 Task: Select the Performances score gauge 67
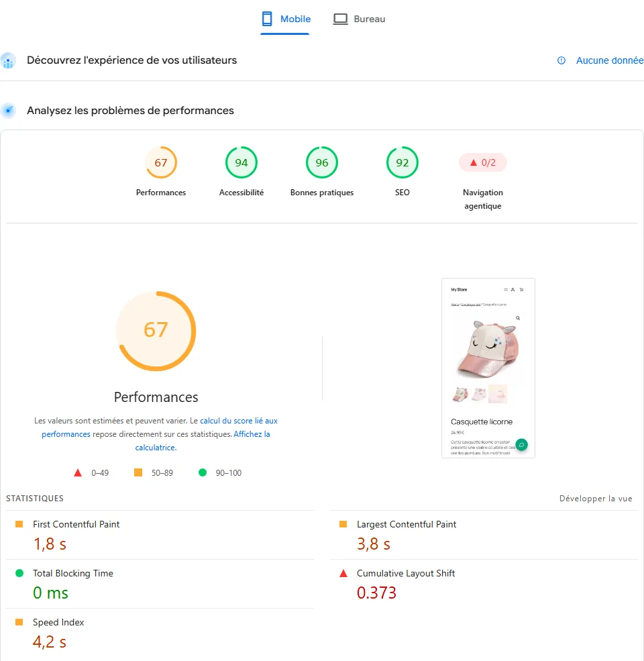[x=161, y=162]
